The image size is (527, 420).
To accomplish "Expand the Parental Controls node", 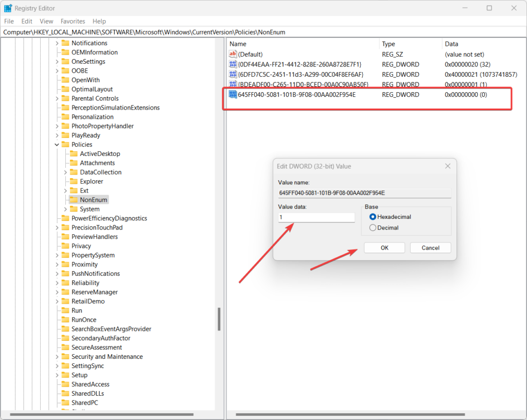I will click(x=57, y=98).
